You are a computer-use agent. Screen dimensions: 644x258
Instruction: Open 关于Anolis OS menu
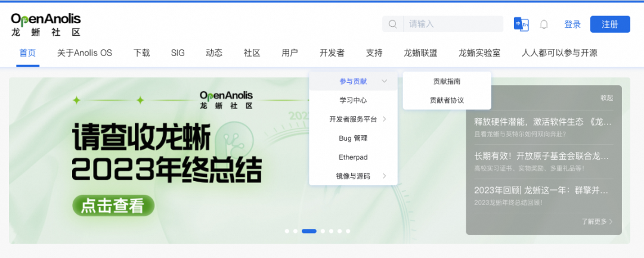point(85,53)
